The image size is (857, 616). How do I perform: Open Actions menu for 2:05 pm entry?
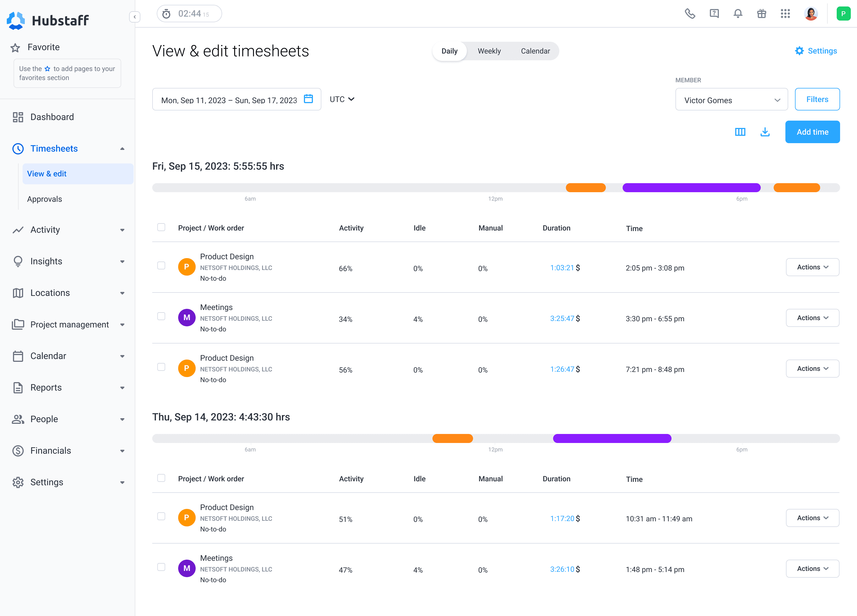(812, 267)
